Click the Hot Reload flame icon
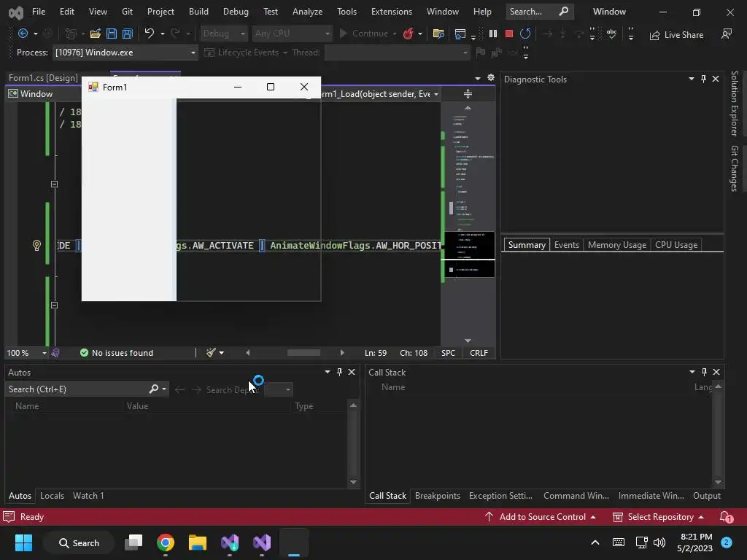The width and height of the screenshot is (747, 560). (409, 34)
